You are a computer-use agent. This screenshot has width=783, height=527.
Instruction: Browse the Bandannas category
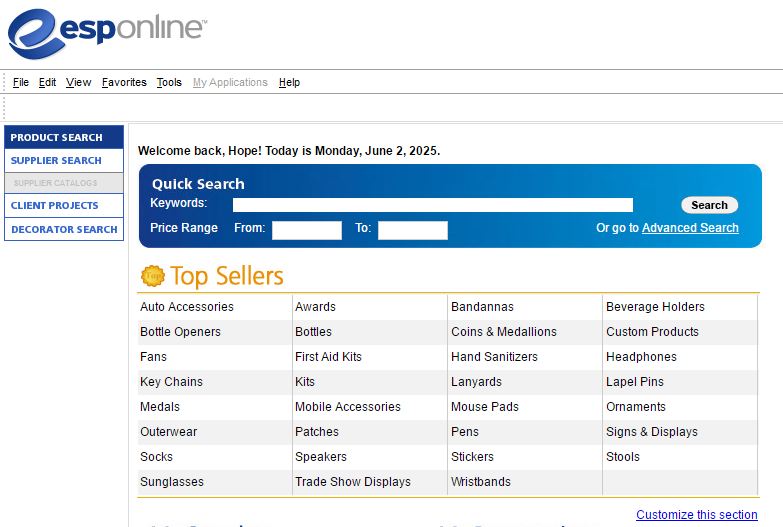click(482, 307)
